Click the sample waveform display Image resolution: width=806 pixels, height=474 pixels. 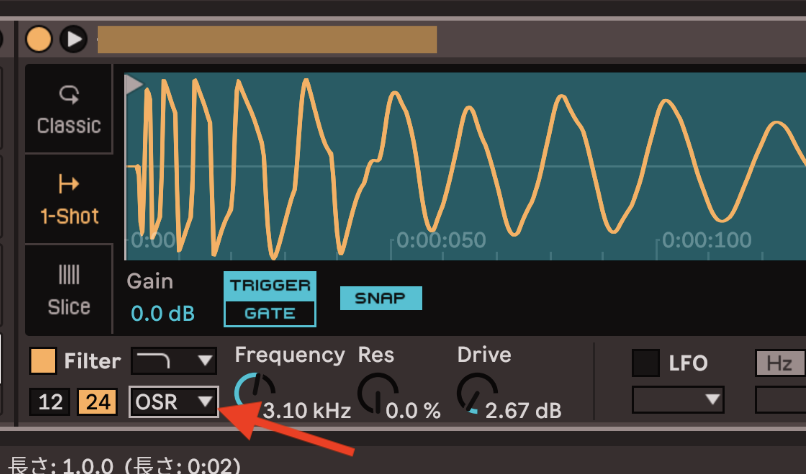click(x=465, y=166)
